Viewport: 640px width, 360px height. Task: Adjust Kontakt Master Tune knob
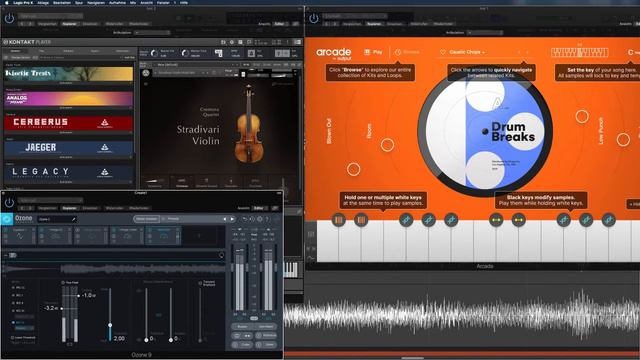point(185,53)
